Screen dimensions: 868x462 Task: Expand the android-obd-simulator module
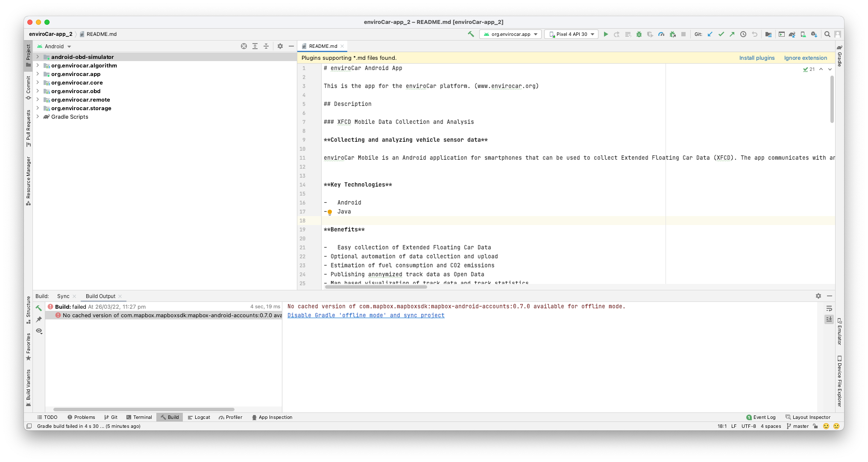pos(38,57)
